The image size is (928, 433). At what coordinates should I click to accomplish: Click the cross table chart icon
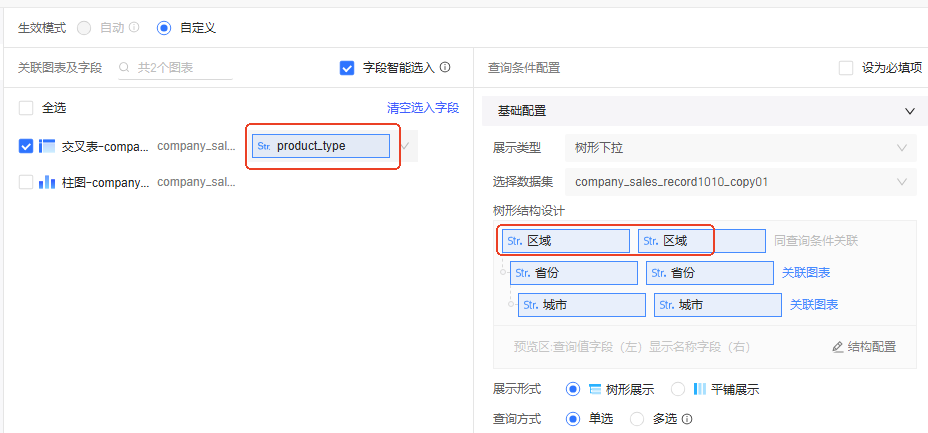(47, 146)
